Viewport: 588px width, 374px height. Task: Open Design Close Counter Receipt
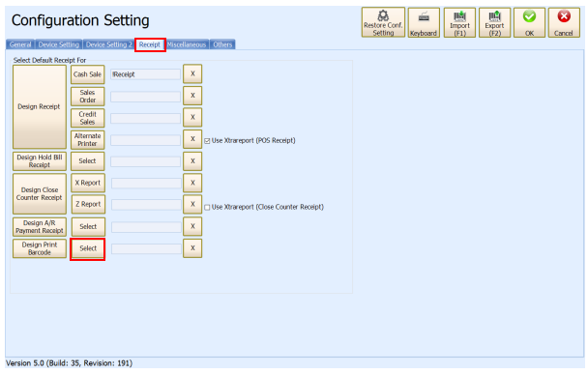coord(40,193)
